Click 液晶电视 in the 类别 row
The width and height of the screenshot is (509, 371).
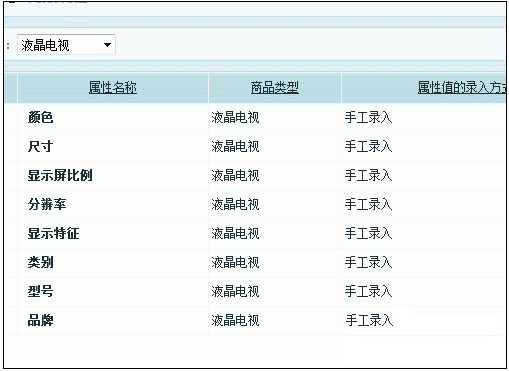coord(235,262)
